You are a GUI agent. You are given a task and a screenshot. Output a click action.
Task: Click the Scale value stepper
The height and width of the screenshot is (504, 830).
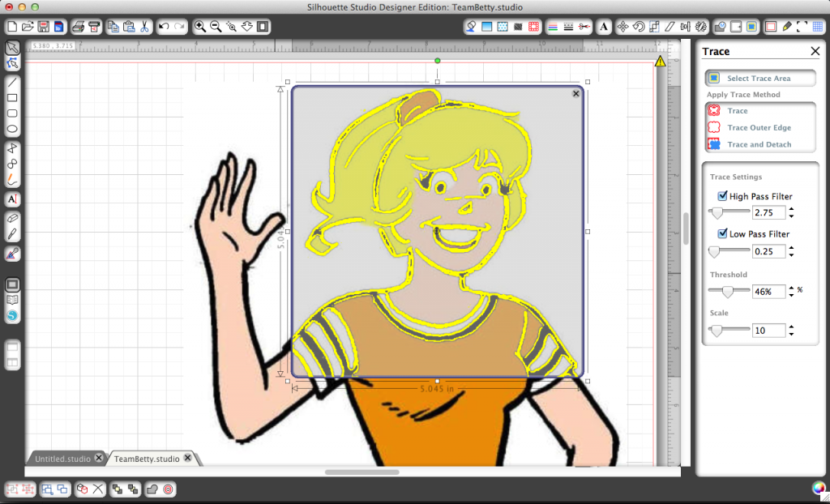point(791,331)
